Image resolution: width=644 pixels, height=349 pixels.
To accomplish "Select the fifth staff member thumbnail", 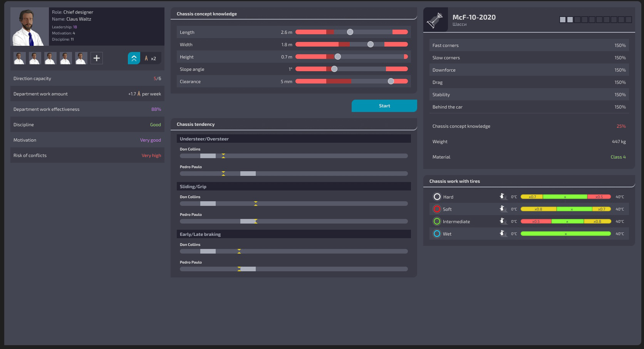I will coord(81,58).
